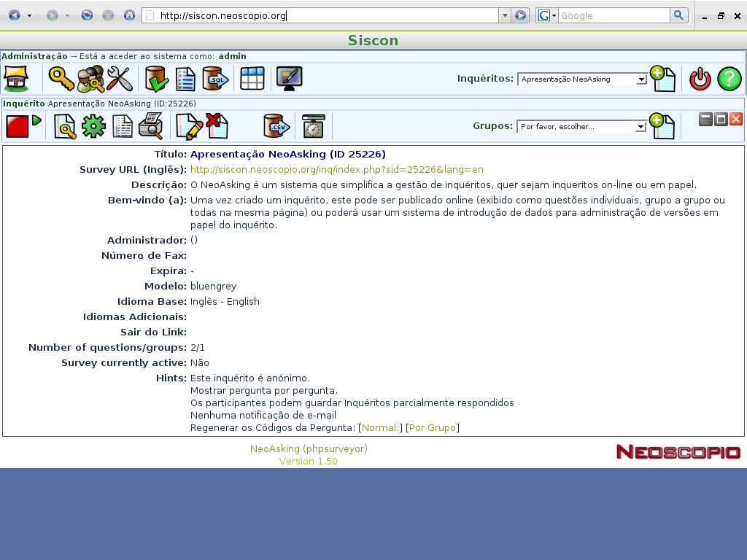Click the Por Grupo regenerate codes link

(x=433, y=427)
